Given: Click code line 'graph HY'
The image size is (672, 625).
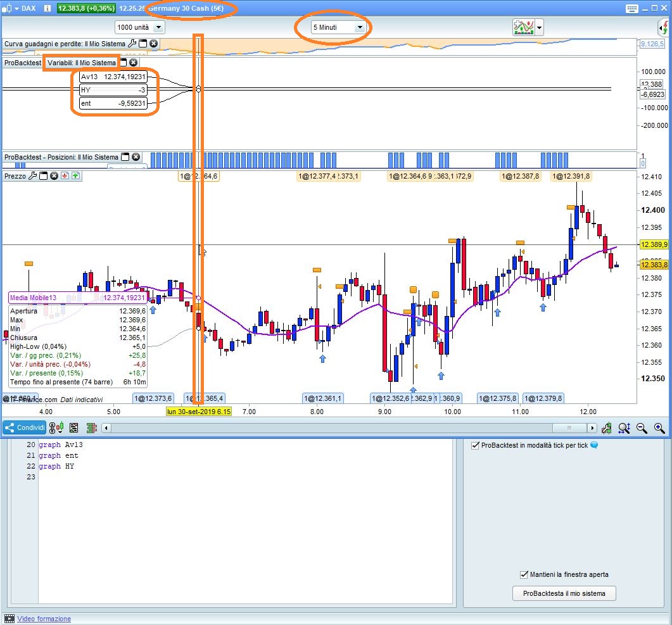Looking at the screenshot, I should 56,466.
